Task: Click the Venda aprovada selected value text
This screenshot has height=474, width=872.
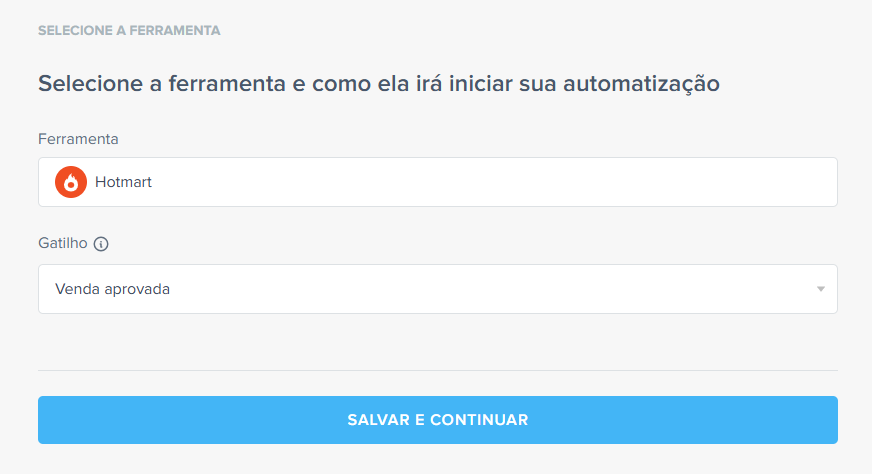Action: pyautogui.click(x=112, y=289)
